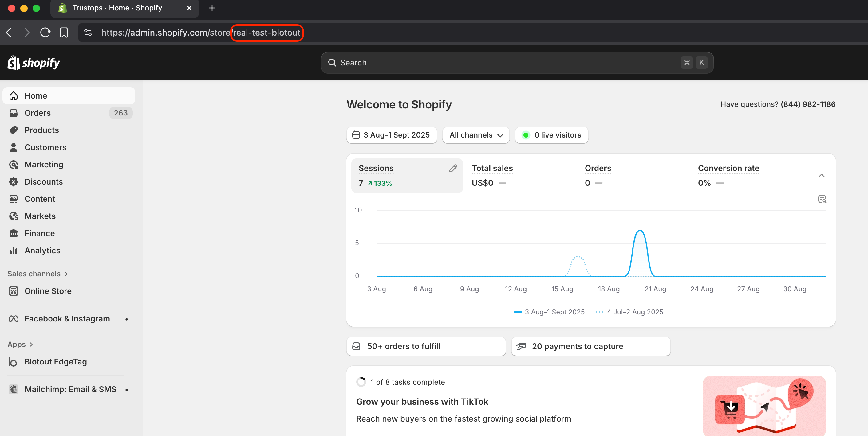Click the Search input field
Viewport: 868px width, 436px height.
tap(505, 63)
